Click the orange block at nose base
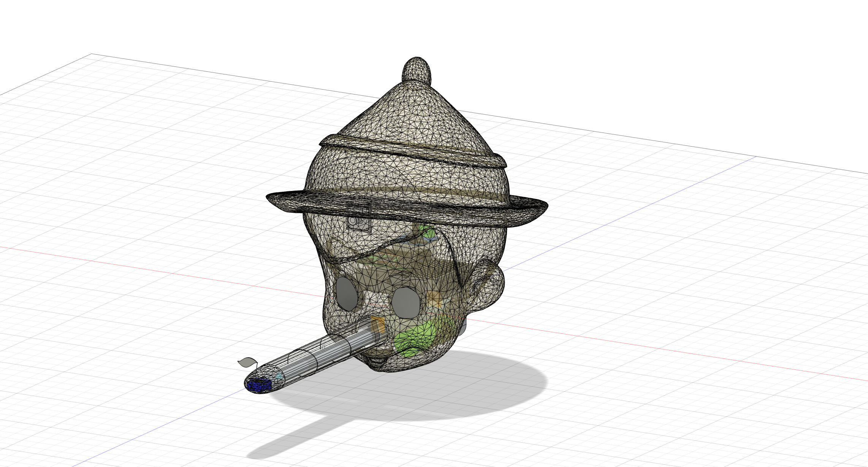The width and height of the screenshot is (868, 467). [378, 325]
